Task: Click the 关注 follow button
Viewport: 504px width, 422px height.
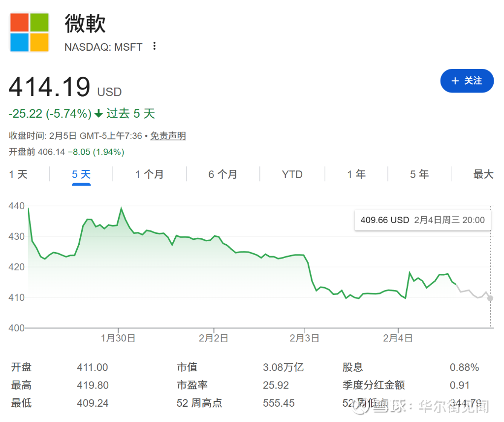Action: (x=467, y=81)
